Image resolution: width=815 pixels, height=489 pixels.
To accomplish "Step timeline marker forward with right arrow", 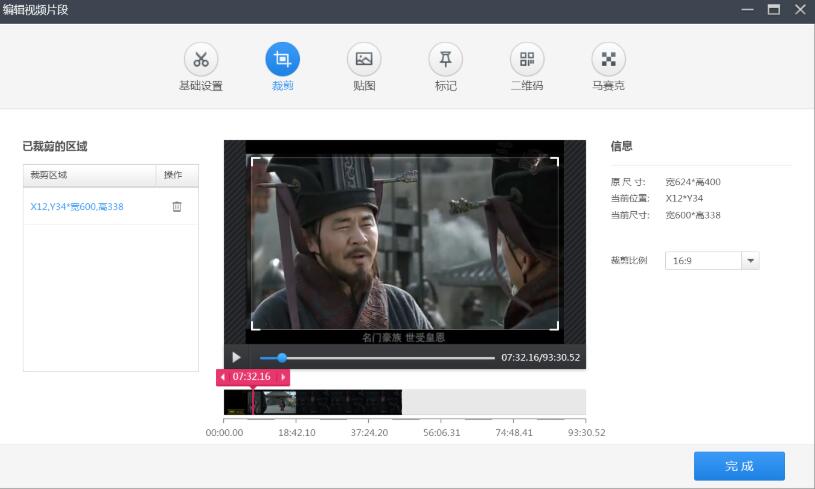I will [283, 377].
